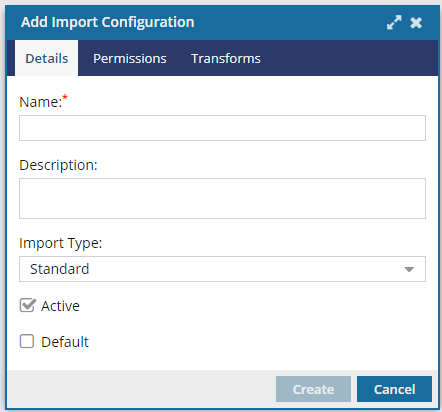
Task: Click the Add Import Configuration title bar
Action: 200,23
